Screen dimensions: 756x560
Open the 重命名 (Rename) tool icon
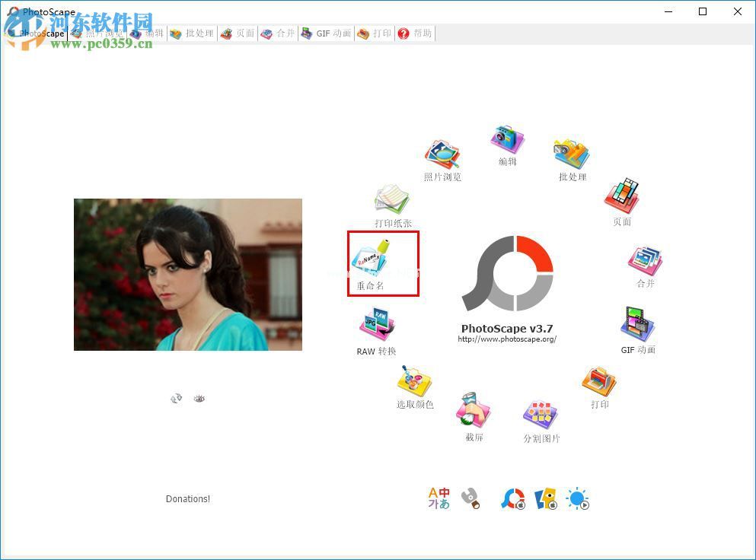(370, 256)
